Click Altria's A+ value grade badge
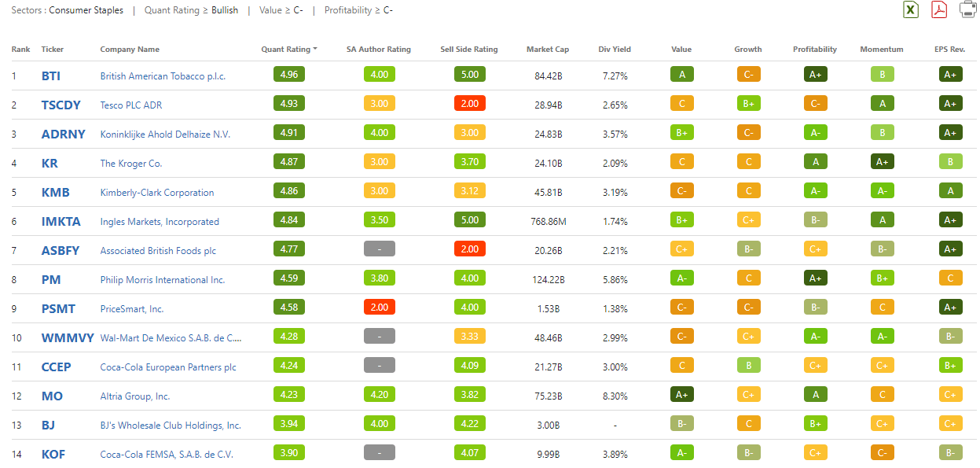The image size is (980, 468). [x=681, y=396]
